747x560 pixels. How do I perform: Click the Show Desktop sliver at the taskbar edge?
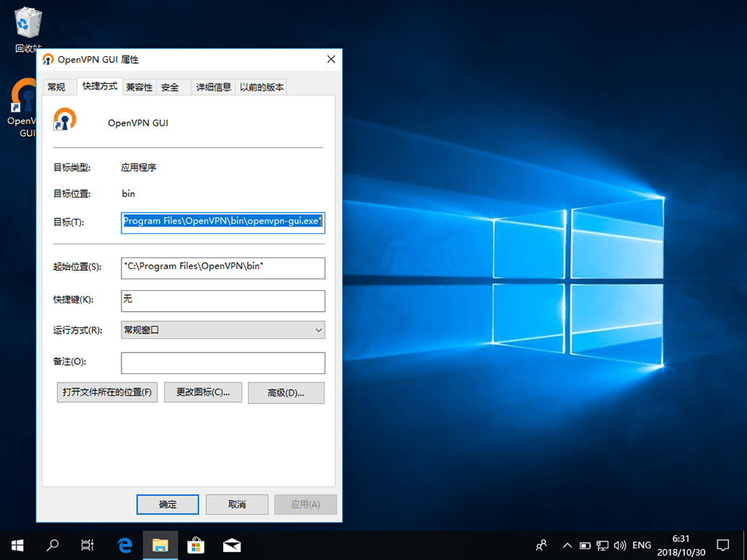tap(745, 545)
